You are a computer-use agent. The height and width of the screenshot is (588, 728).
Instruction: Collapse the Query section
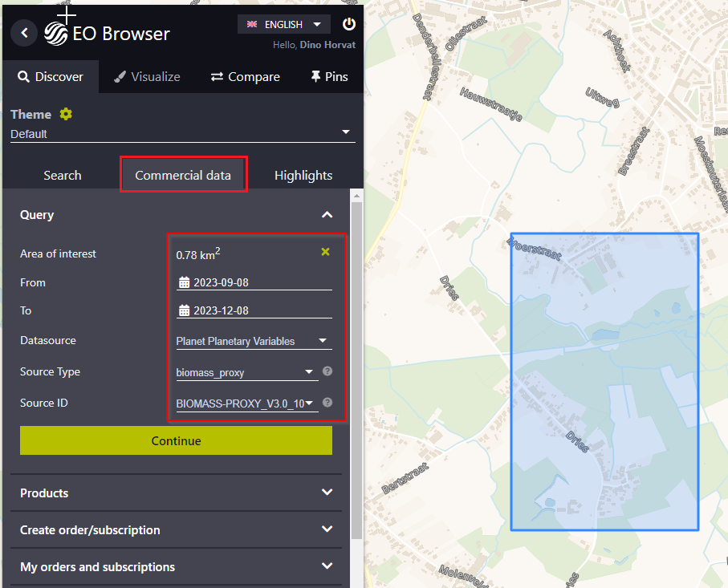327,215
